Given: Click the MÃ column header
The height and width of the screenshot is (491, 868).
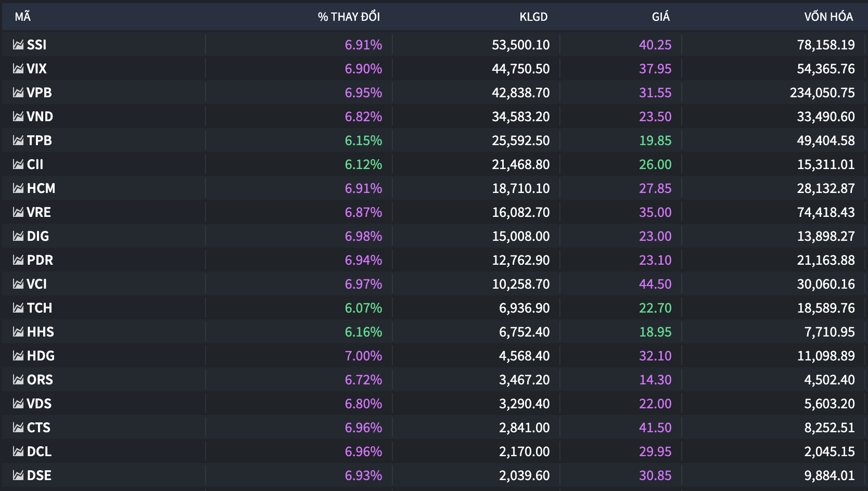Looking at the screenshot, I should point(23,17).
